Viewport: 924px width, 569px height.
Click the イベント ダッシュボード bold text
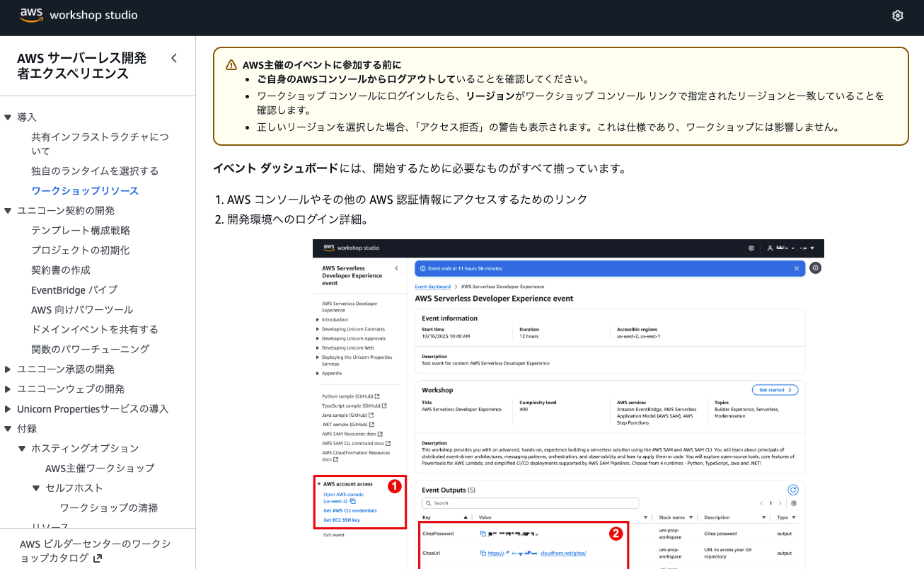(276, 169)
